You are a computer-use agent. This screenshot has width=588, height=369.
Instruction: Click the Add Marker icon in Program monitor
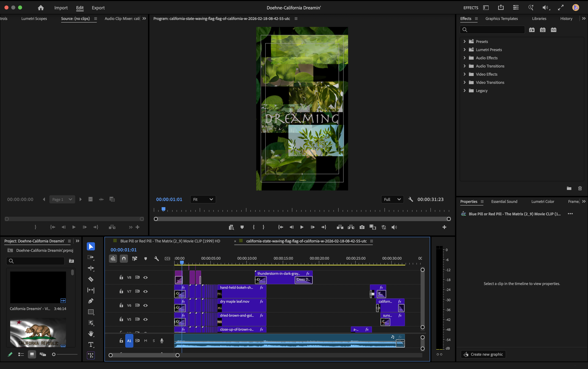(x=242, y=227)
